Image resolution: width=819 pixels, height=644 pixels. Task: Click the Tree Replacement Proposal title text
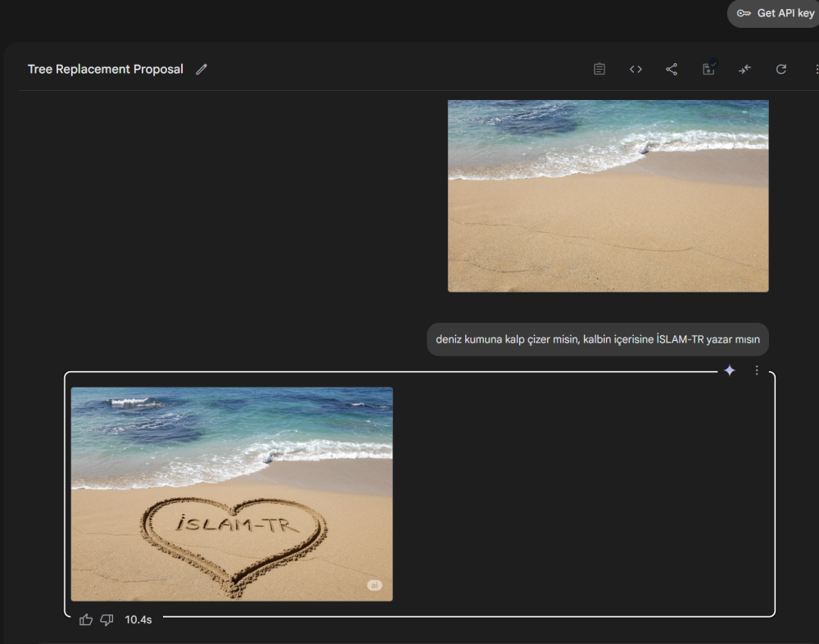(106, 70)
